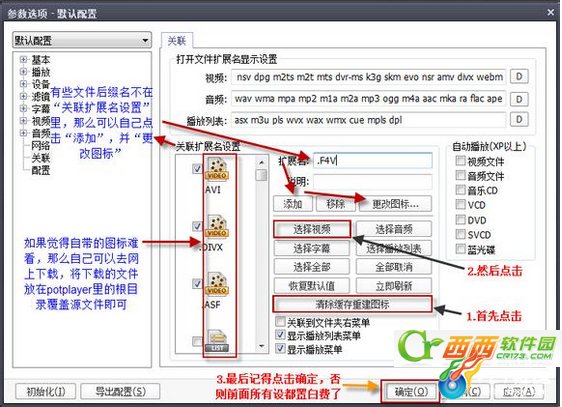Expand the 播放 tree node
The height and width of the screenshot is (407, 562).
[24, 72]
